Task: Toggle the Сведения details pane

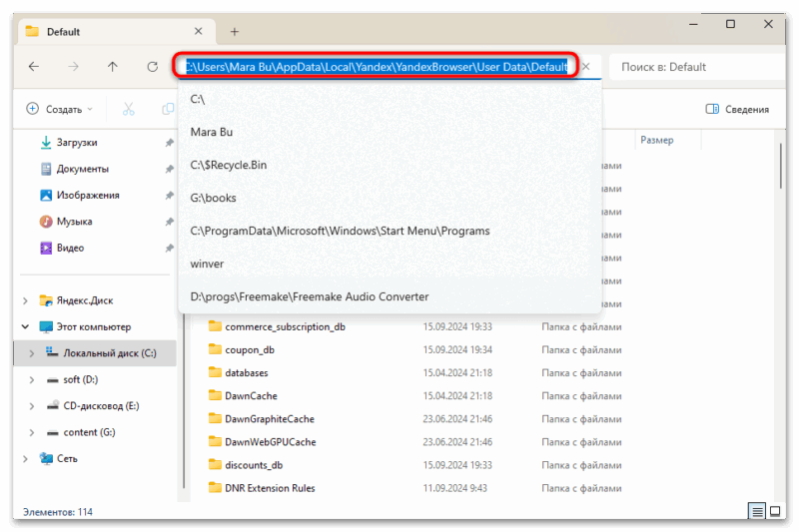Action: [737, 109]
